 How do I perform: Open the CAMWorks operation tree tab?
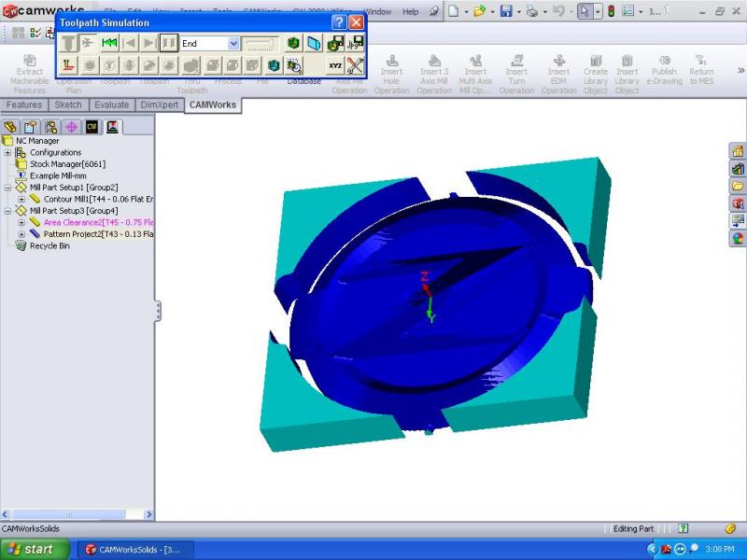(112, 127)
